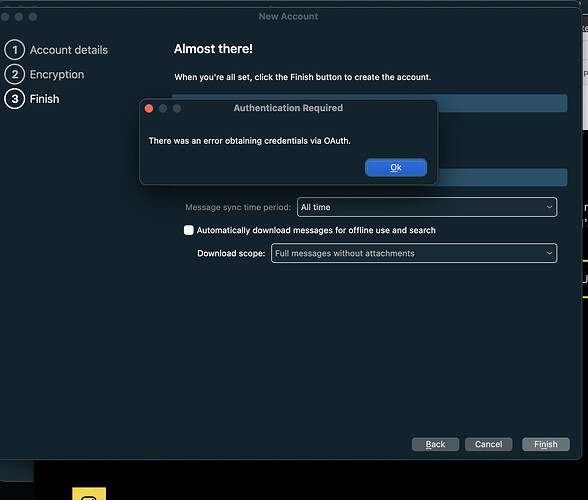Click the dialog's gray zoom dot
The height and width of the screenshot is (500, 588).
click(x=177, y=108)
